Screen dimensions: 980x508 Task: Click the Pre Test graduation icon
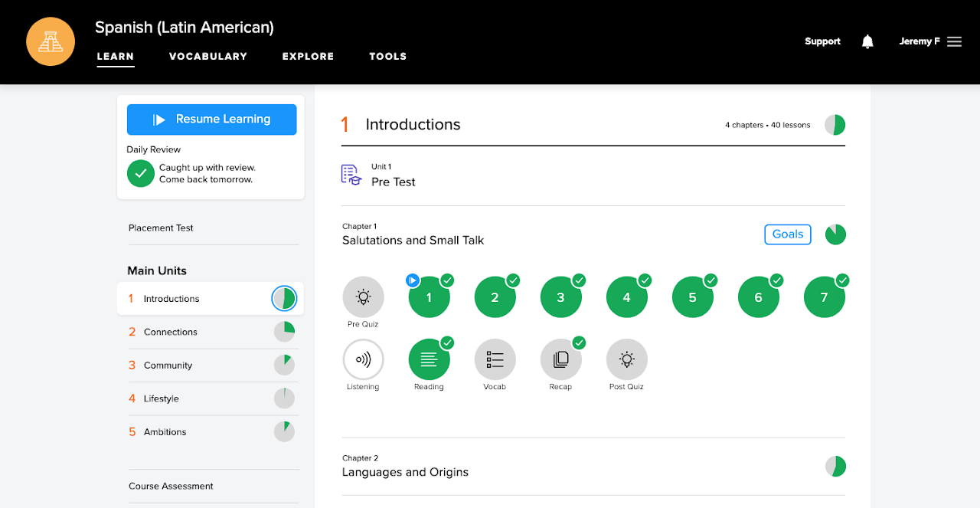(351, 175)
